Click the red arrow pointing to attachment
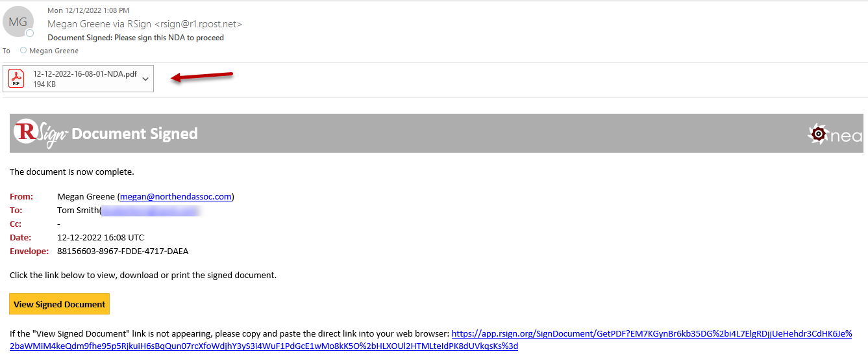The height and width of the screenshot is (360, 868). pos(202,77)
